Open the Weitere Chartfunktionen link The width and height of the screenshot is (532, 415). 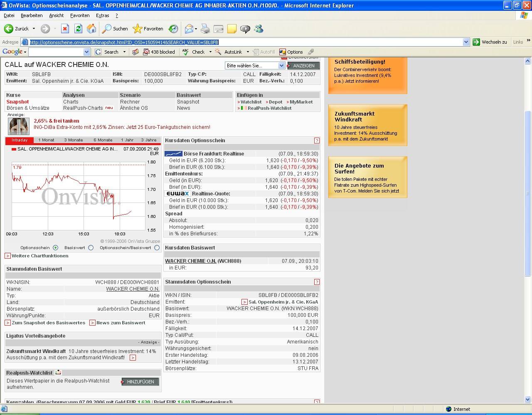coord(39,256)
